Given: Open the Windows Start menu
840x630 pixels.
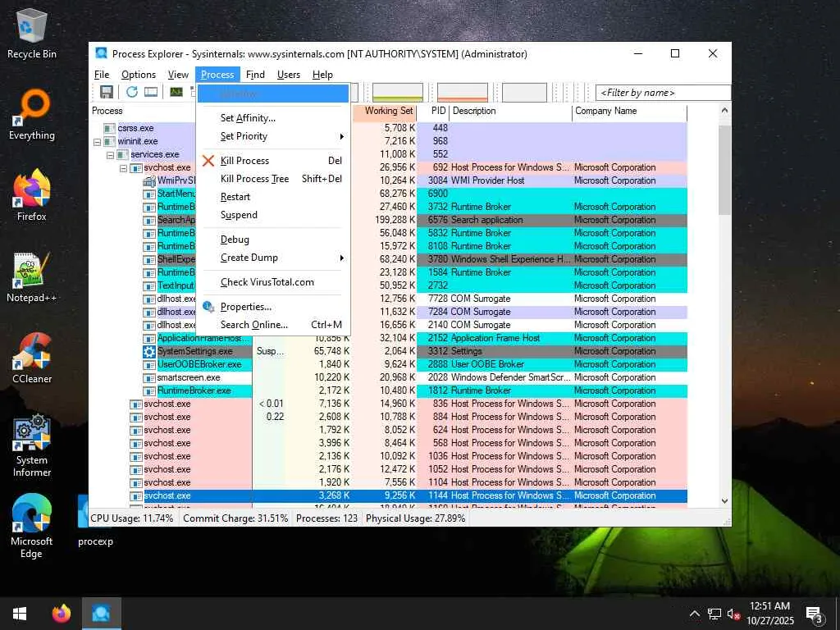Looking at the screenshot, I should 20,614.
